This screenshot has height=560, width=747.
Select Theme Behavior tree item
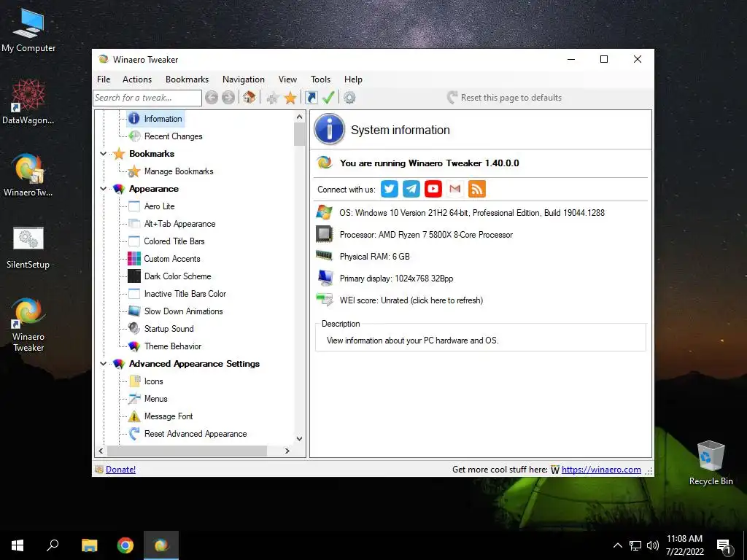tap(172, 346)
